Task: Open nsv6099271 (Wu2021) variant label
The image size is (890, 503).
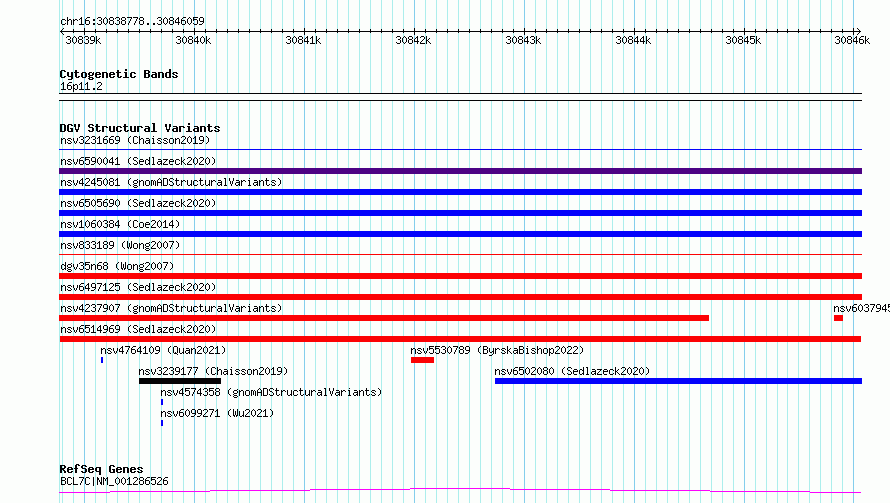Action: (217, 413)
